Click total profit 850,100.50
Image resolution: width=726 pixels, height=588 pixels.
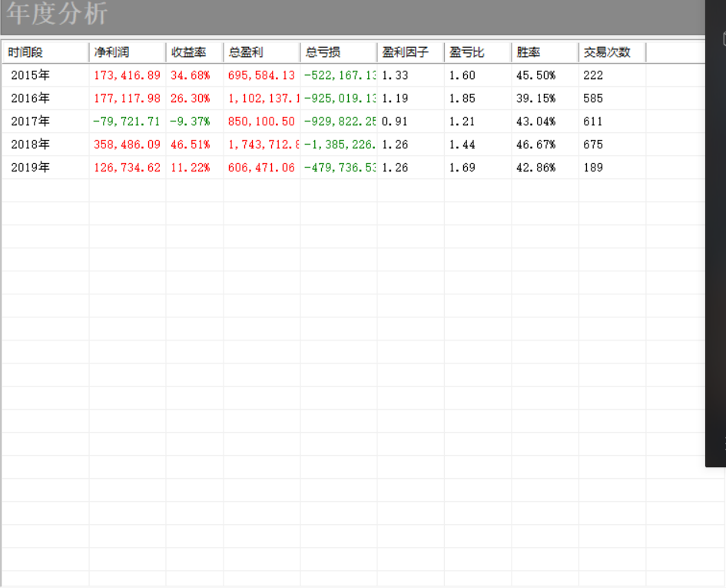tap(262, 121)
